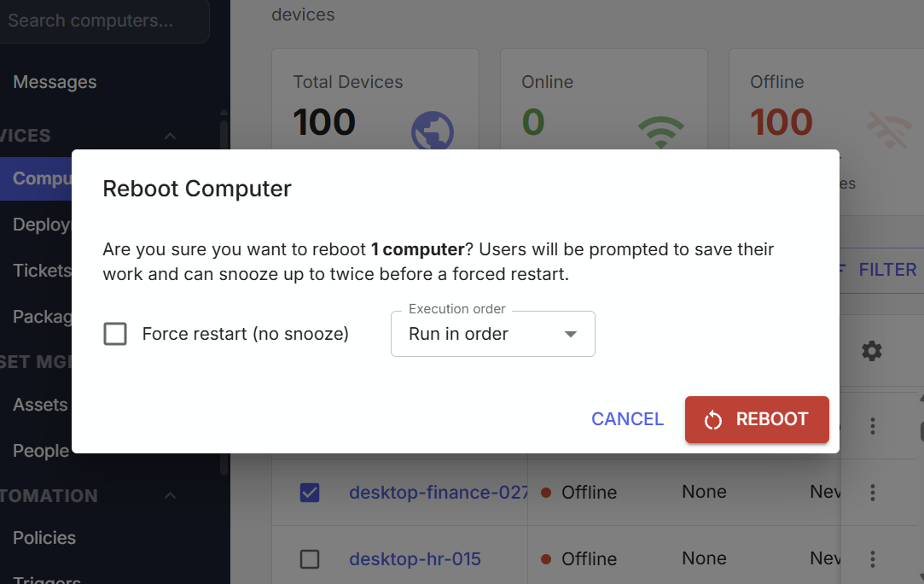This screenshot has height=584, width=924.
Task: Open the Execution order dropdown
Action: 492,334
